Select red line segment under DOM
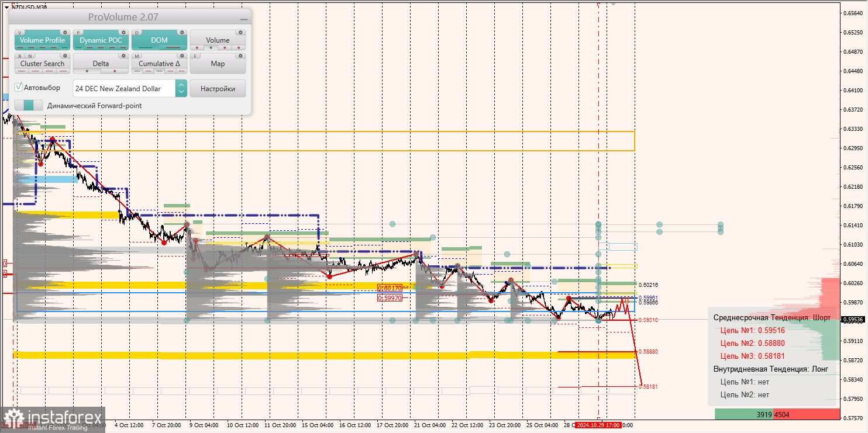The width and height of the screenshot is (868, 433). tap(173, 48)
